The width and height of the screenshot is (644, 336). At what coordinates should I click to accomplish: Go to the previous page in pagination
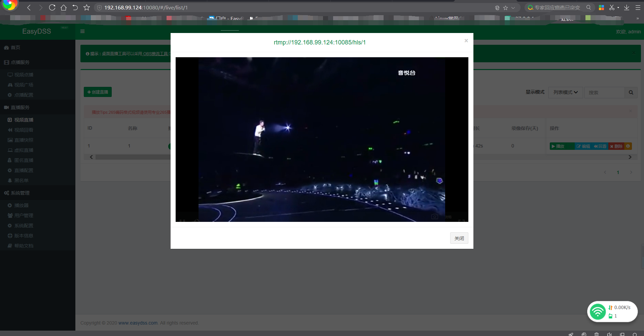[x=605, y=172]
